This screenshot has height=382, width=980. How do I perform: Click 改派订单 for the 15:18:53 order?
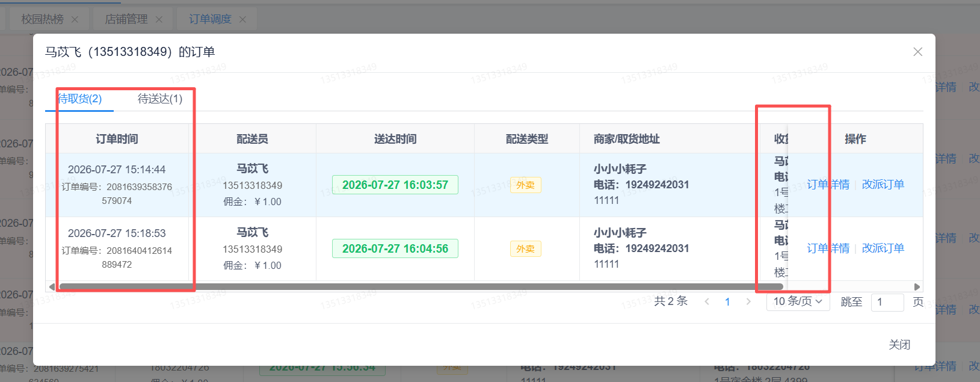[883, 248]
